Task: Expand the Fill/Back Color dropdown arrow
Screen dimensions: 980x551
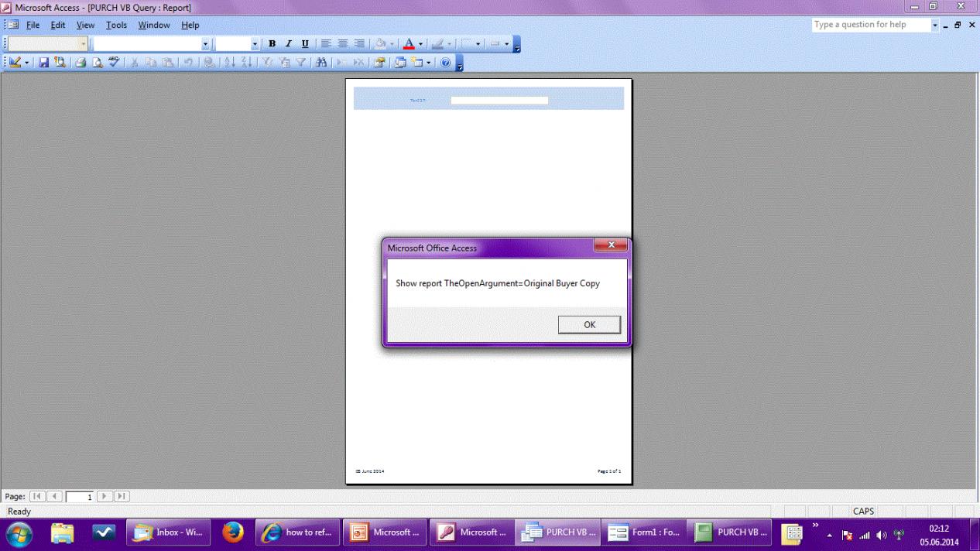Action: (x=392, y=44)
